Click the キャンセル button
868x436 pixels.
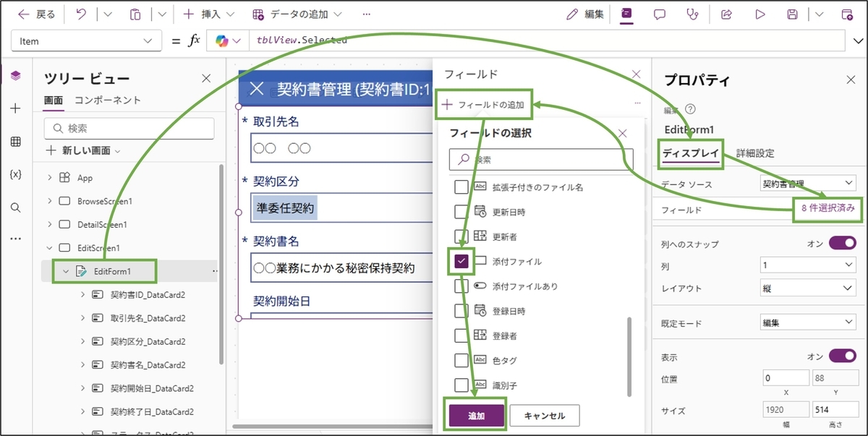coord(544,416)
